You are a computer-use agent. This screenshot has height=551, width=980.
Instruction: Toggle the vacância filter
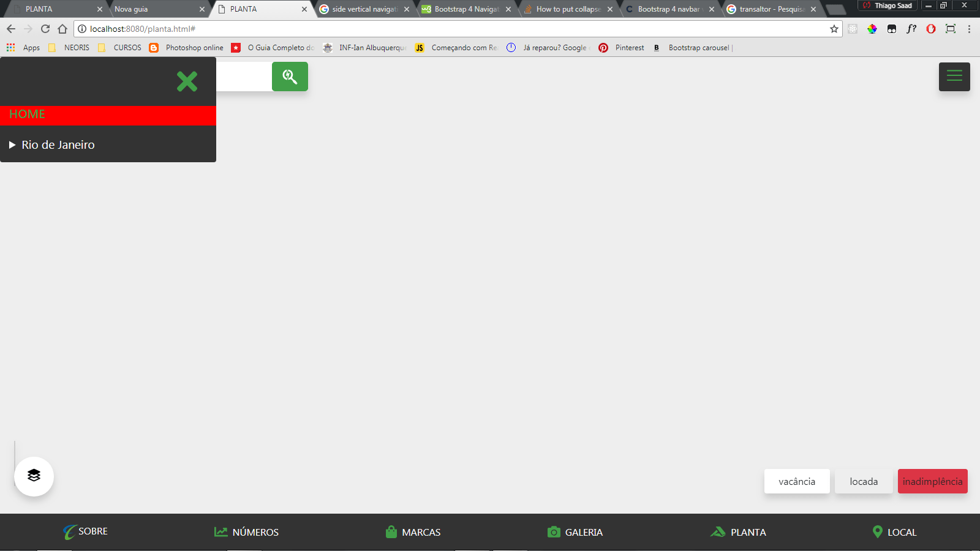pyautogui.click(x=796, y=481)
